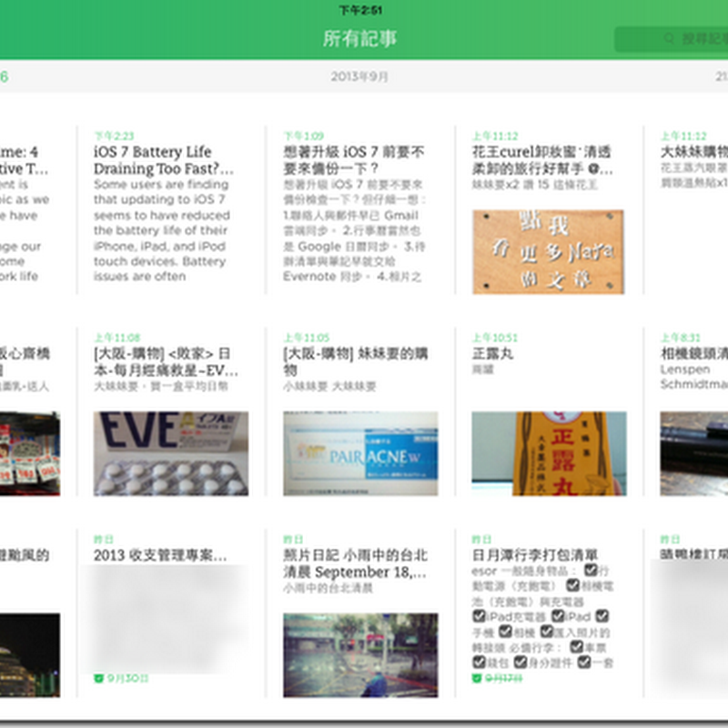Screen dimensions: 728x728
Task: Select the 上午10:51 timestamp
Action: pyautogui.click(x=494, y=338)
